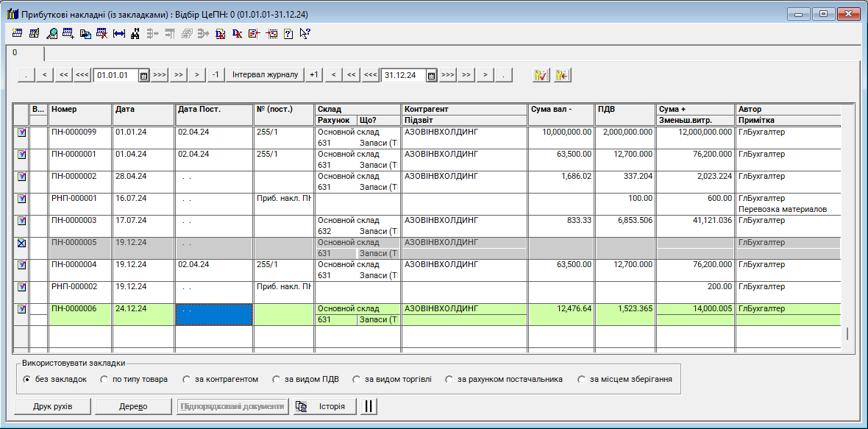
Task: Choose the "по типу товара" radio option
Action: [104, 380]
